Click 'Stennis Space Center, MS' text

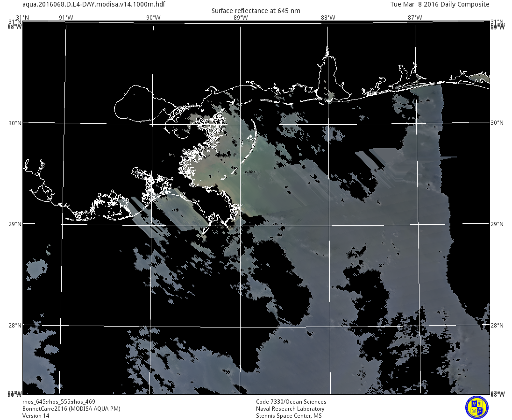pyautogui.click(x=289, y=416)
